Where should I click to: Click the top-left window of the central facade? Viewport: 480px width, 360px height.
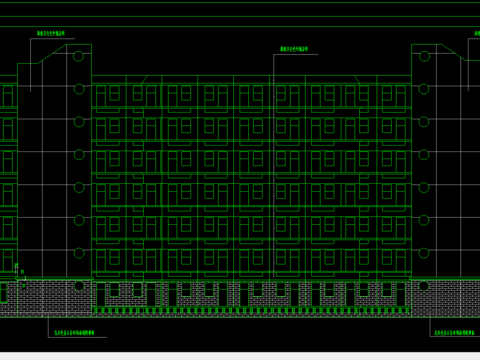click(101, 96)
